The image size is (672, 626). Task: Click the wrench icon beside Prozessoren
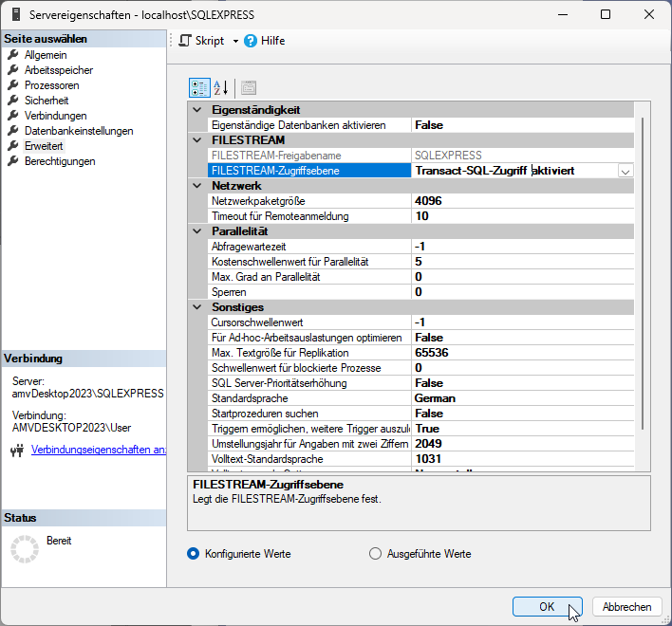point(13,85)
